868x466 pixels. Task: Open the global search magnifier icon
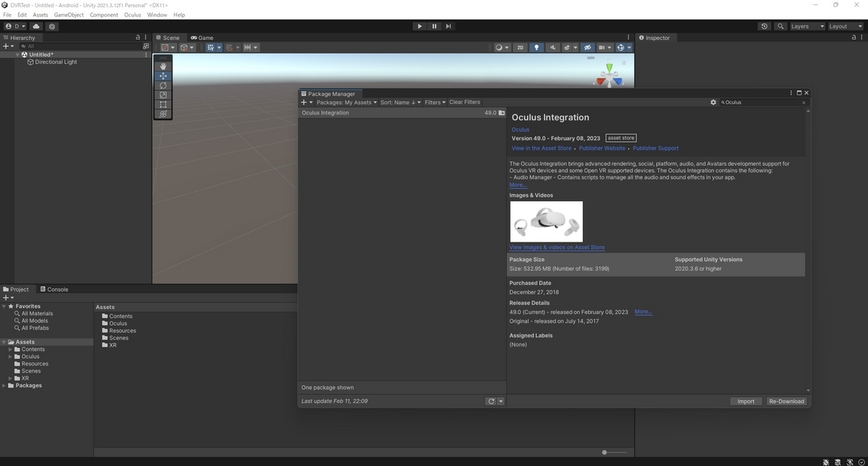click(780, 26)
